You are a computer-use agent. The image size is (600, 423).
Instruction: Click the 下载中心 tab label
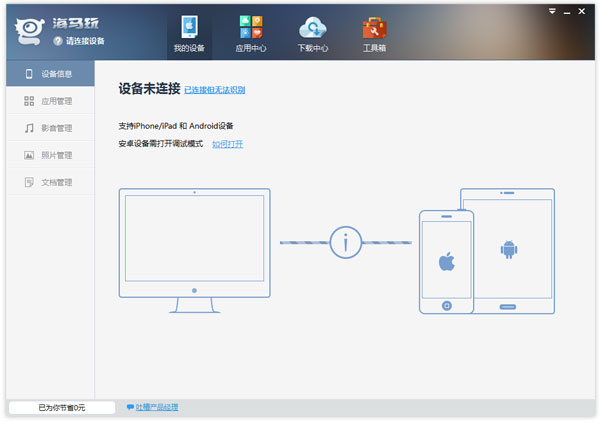313,48
